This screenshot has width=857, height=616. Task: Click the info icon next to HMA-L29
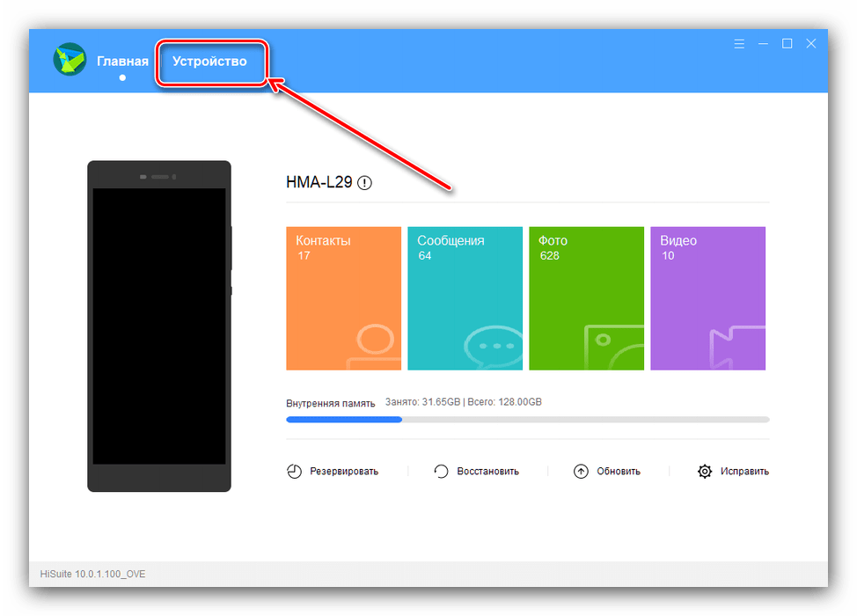coord(365,183)
